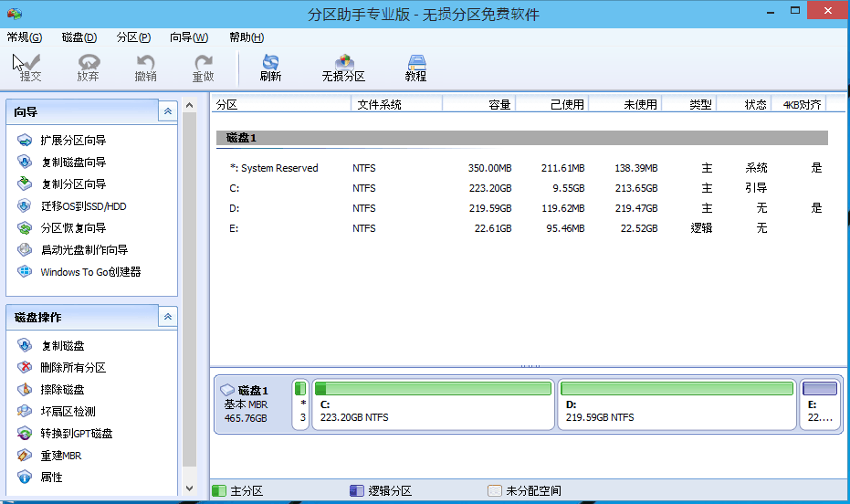Sort by the 已使用 column header
Screen dimensions: 850x504
pyautogui.click(x=551, y=104)
